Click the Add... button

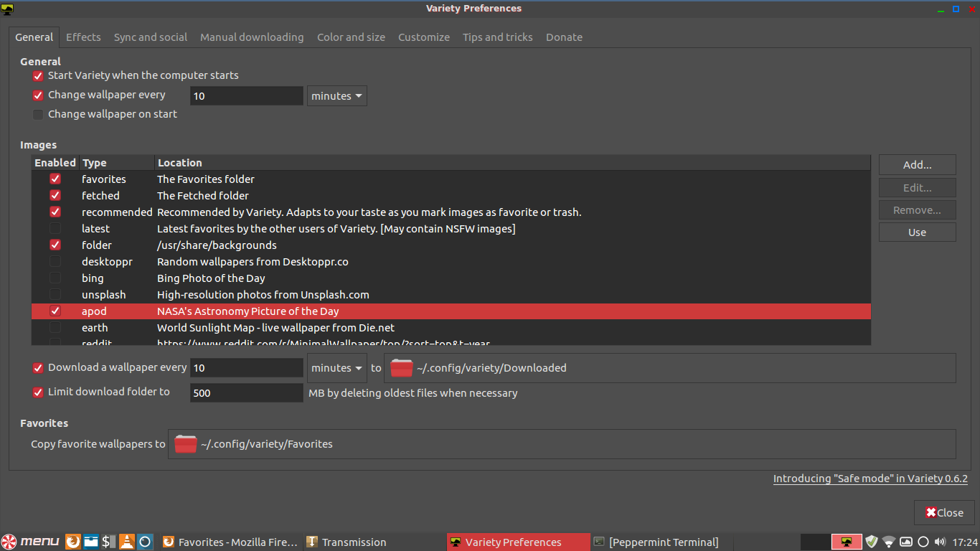918,165
